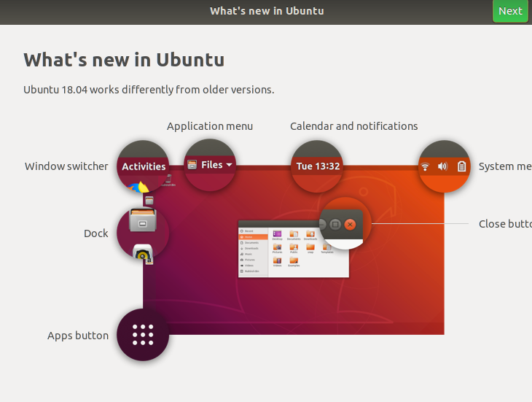This screenshot has height=402, width=532.
Task: Click the title bar text "What's new in Ubuntu"
Action: (267, 11)
